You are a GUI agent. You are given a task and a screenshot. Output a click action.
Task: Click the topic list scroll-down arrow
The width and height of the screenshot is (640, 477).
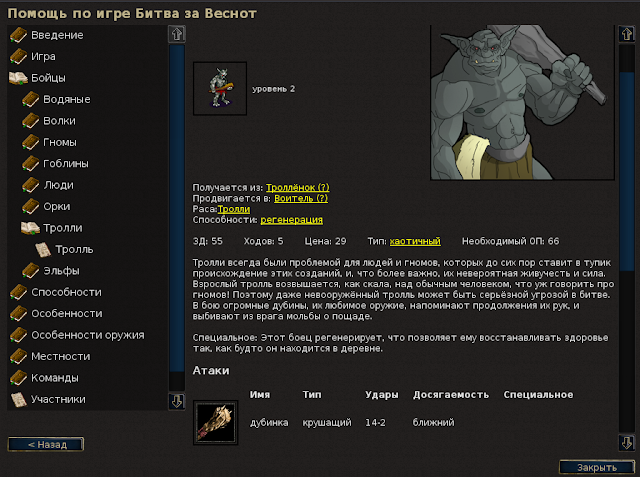(177, 401)
